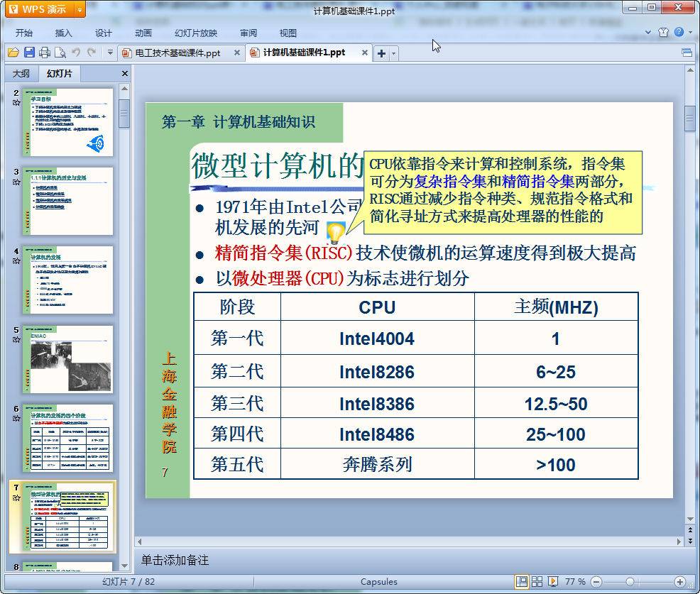Open the 幻灯片放映 menu

tap(196, 33)
